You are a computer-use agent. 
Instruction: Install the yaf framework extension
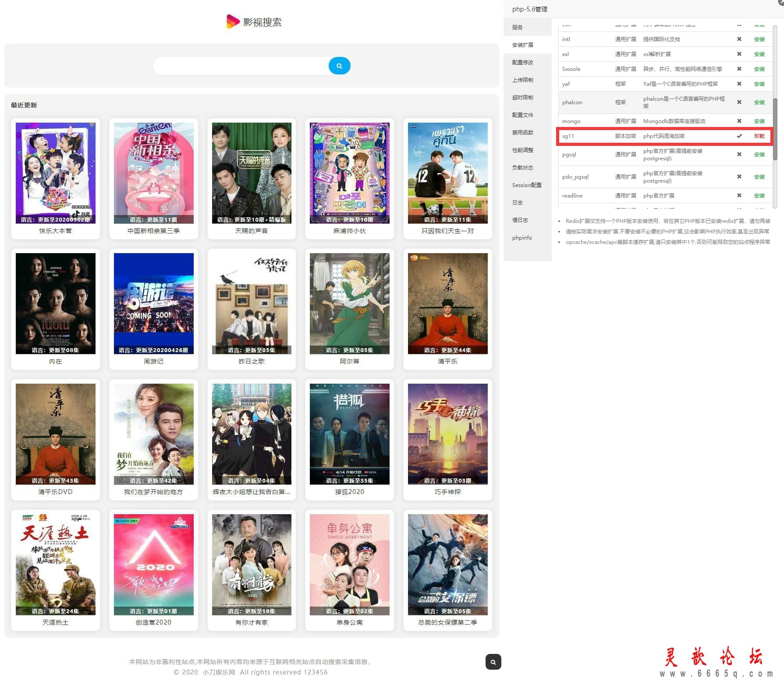759,84
